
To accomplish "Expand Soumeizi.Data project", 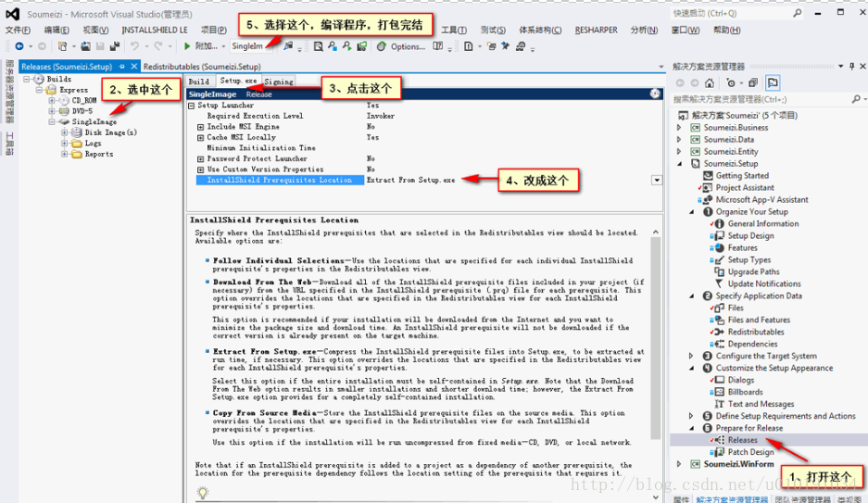I will 679,140.
